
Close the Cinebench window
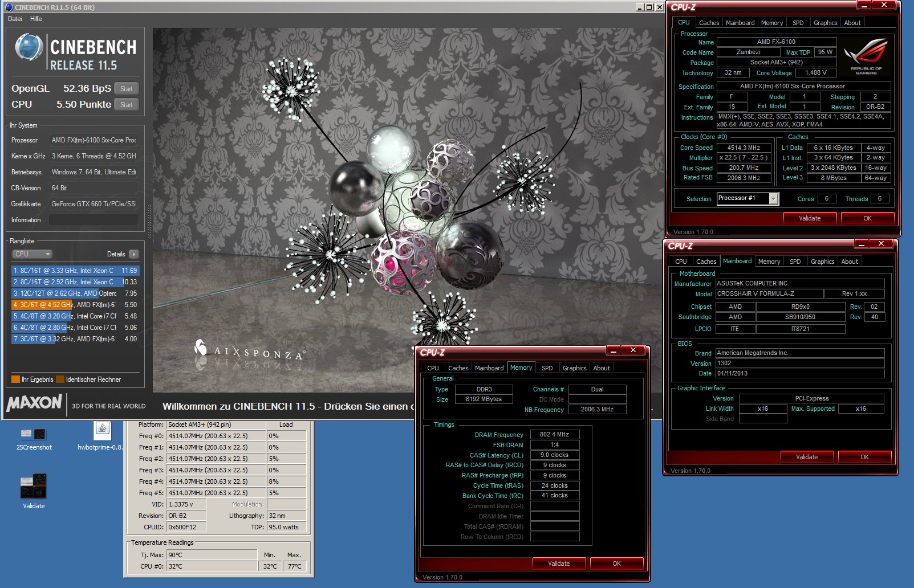point(659,7)
